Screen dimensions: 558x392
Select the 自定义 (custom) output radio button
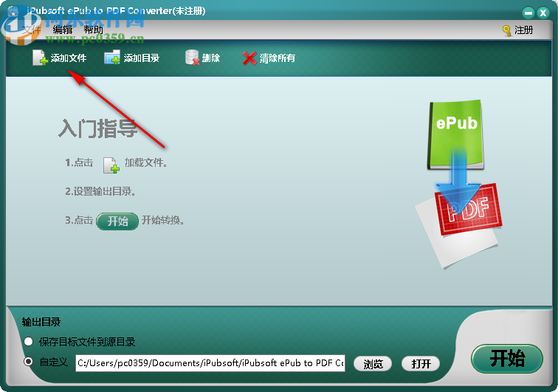click(x=29, y=362)
